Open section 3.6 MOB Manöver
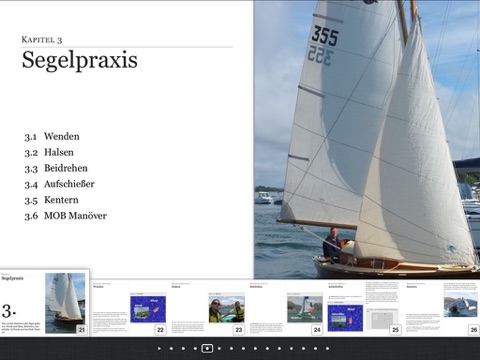The height and width of the screenshot is (360, 480). (66, 216)
